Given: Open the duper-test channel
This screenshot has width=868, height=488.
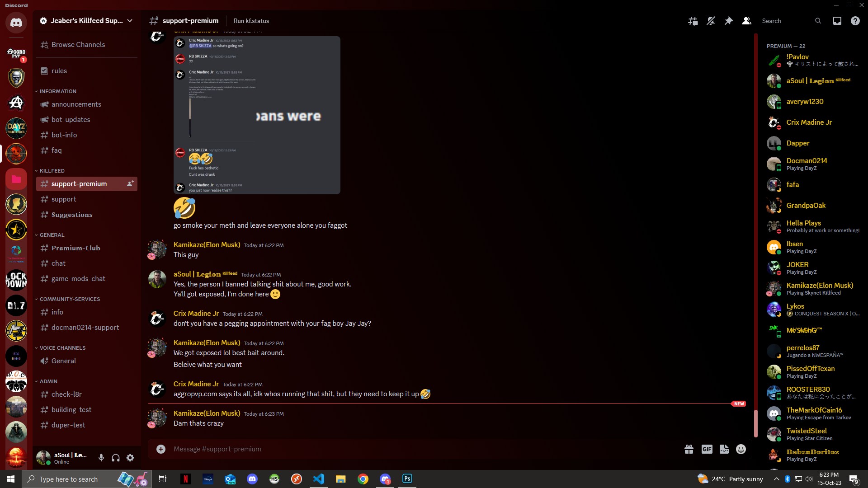Looking at the screenshot, I should coord(87,425).
